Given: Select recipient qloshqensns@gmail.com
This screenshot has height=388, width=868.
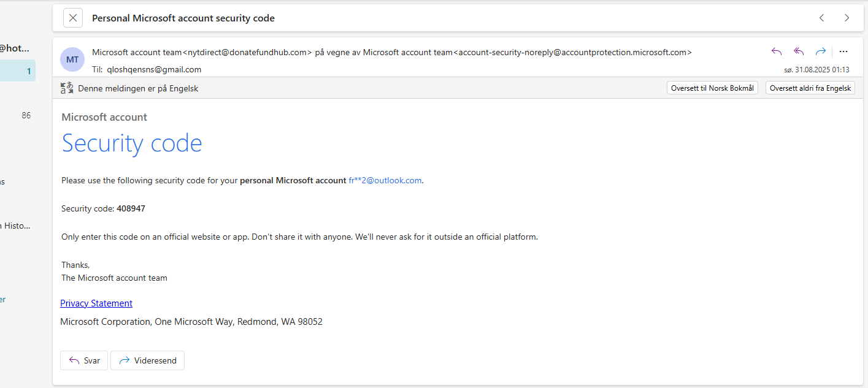Looking at the screenshot, I should pyautogui.click(x=154, y=69).
